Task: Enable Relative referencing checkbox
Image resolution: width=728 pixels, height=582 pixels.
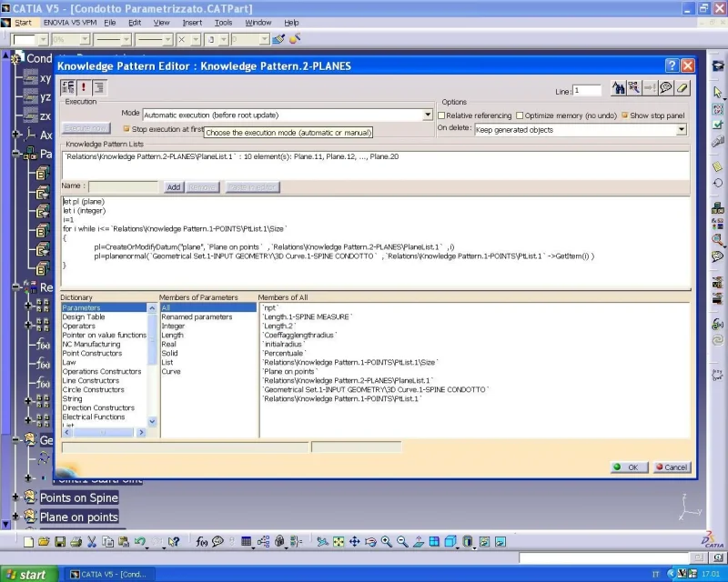Action: click(x=441, y=115)
